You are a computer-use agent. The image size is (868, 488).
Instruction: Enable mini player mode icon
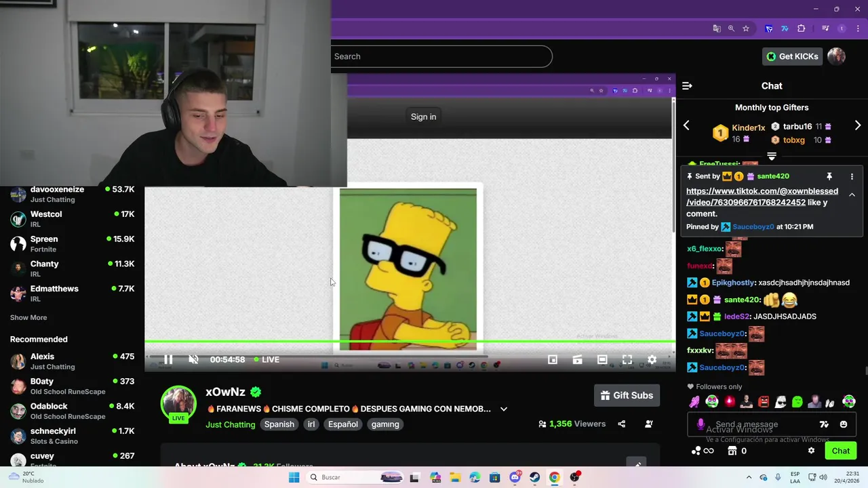pos(553,359)
